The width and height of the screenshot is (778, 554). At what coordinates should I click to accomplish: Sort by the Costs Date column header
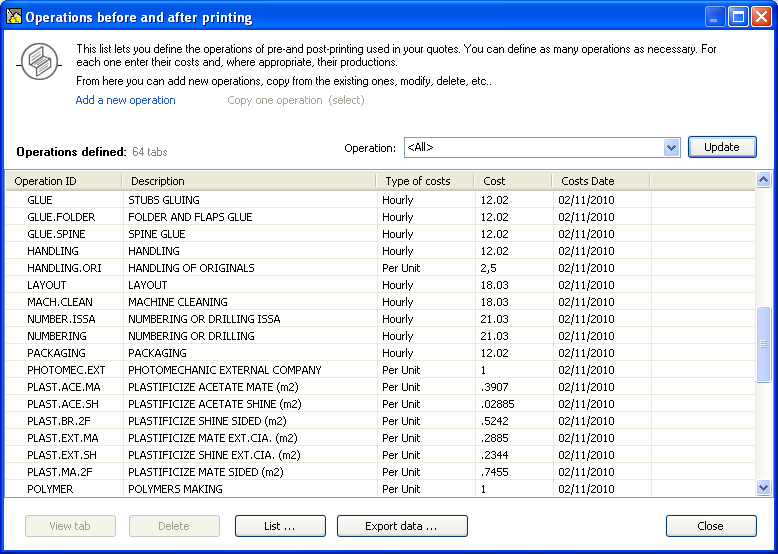600,182
